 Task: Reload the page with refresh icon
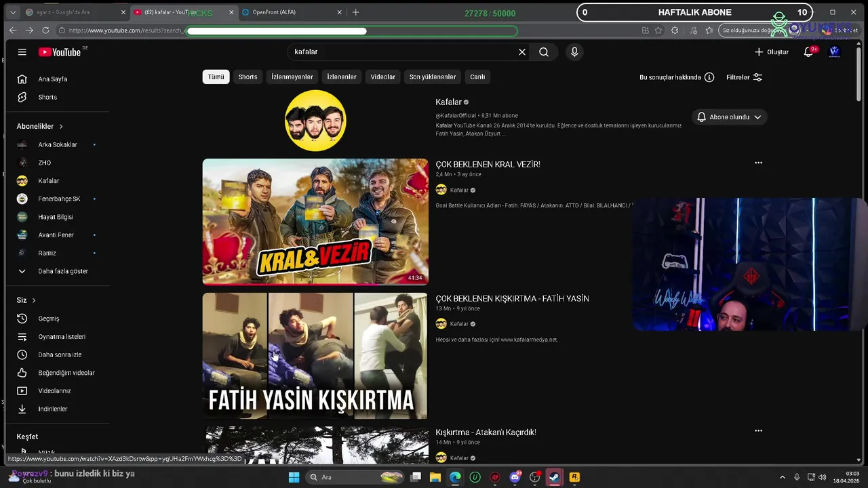[x=45, y=30]
